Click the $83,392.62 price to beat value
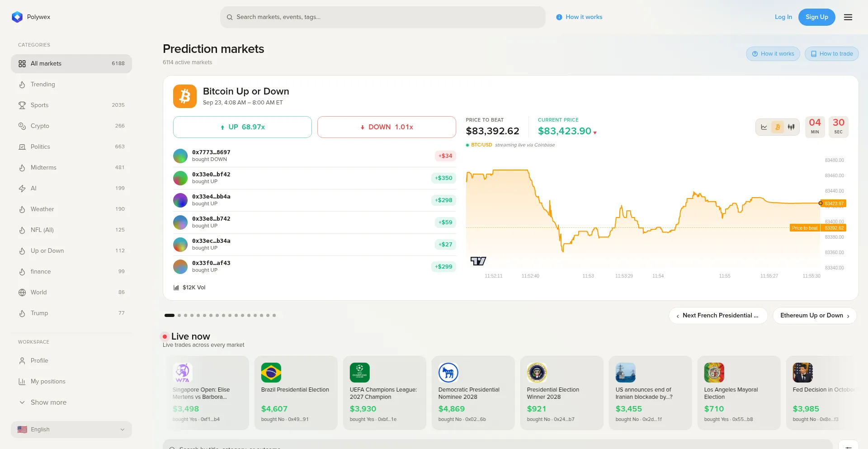This screenshot has height=449, width=868. (x=493, y=131)
